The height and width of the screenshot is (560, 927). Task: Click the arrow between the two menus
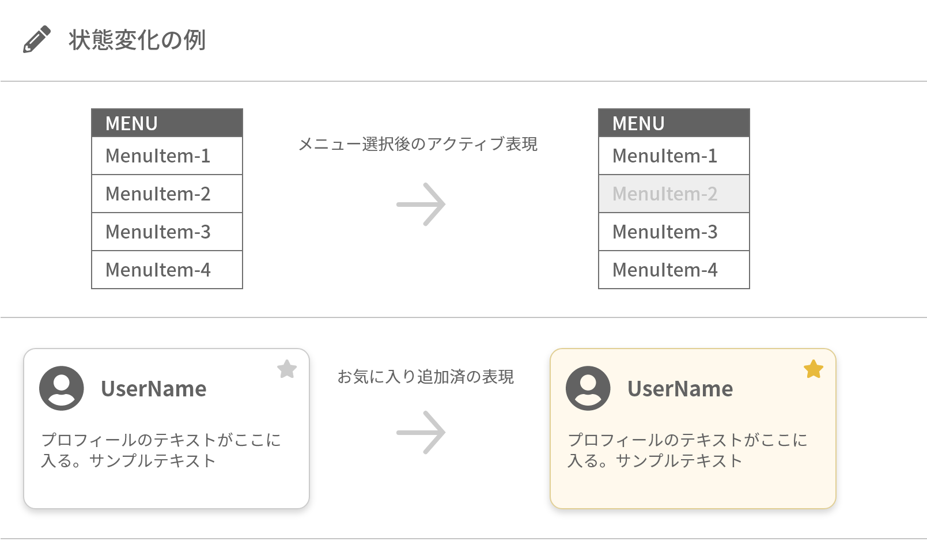(x=421, y=205)
